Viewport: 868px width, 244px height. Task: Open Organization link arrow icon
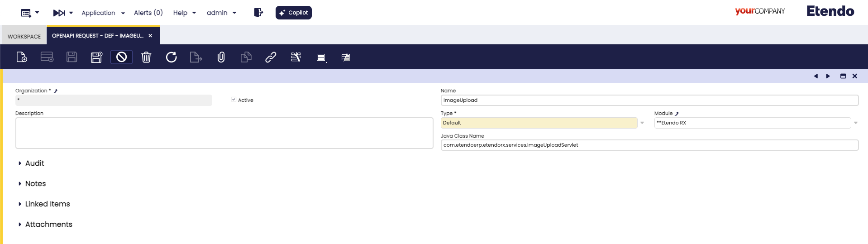click(56, 91)
